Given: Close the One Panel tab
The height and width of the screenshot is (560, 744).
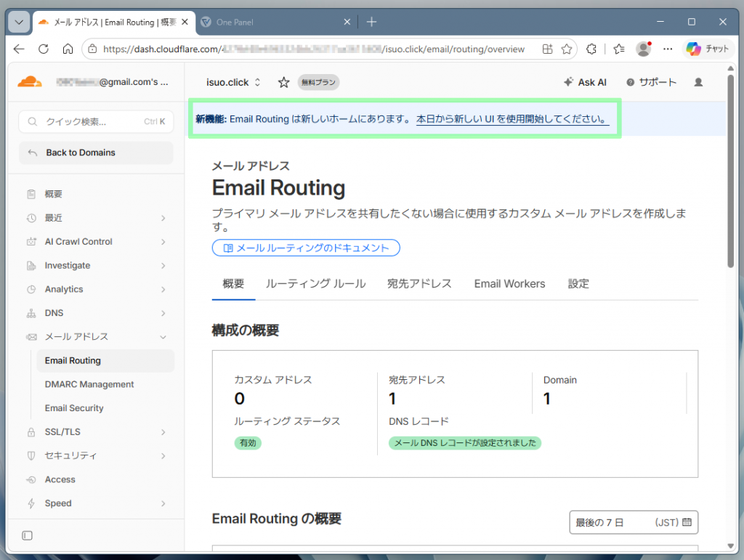Looking at the screenshot, I should point(347,22).
